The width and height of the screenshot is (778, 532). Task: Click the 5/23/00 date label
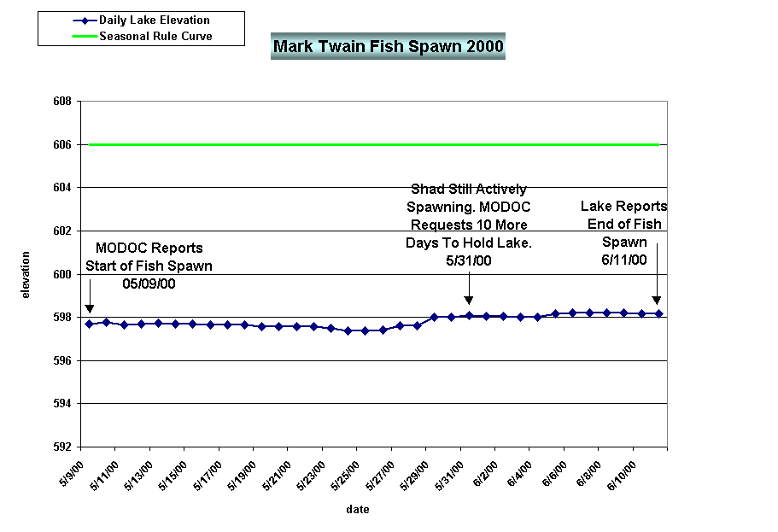pos(311,476)
